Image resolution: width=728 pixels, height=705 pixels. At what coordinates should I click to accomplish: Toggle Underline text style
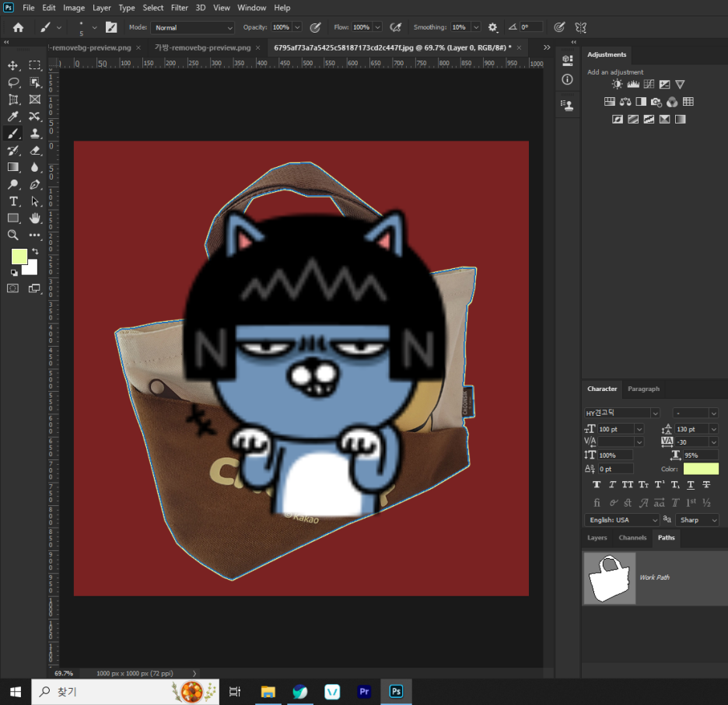691,484
